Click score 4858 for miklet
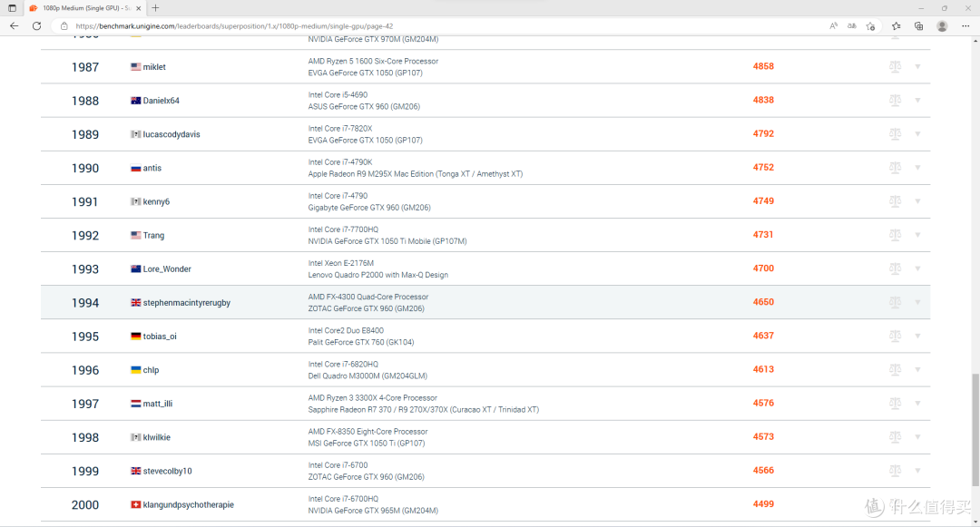Screen dimensions: 980x527 click(x=763, y=66)
